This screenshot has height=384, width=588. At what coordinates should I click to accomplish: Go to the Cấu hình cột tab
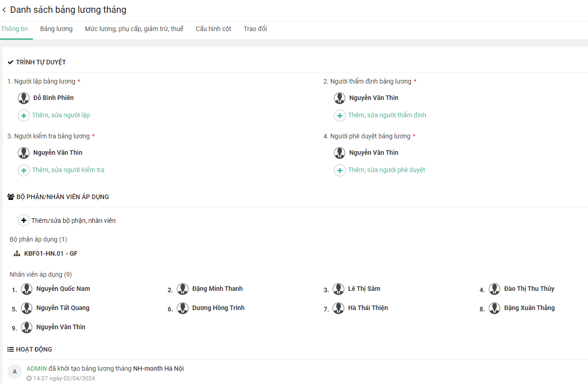point(213,29)
